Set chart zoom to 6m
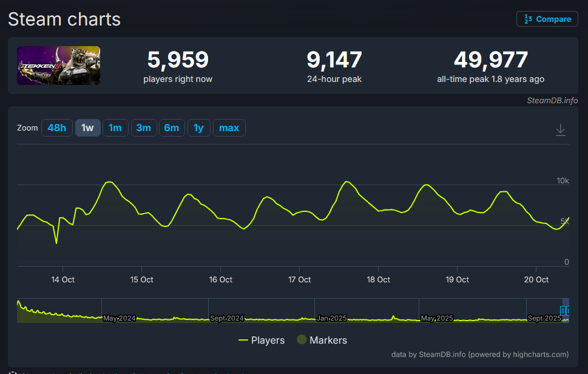This screenshot has height=374, width=588. pyautogui.click(x=172, y=128)
